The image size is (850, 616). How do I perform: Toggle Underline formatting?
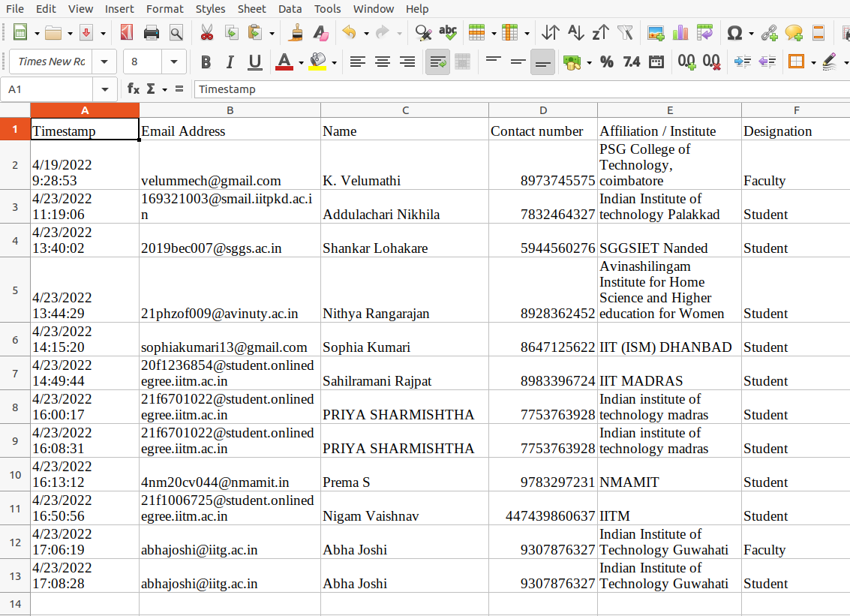coord(255,62)
